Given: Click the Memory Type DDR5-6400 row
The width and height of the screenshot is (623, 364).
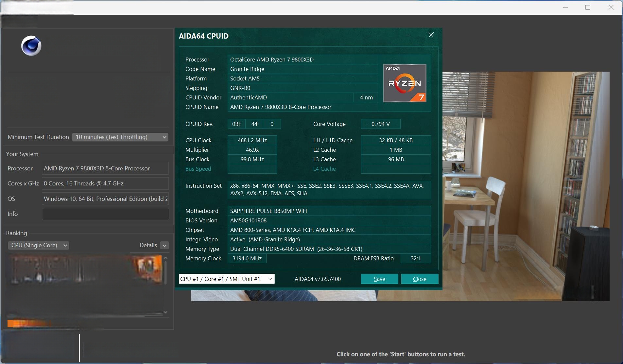Looking at the screenshot, I should (x=329, y=249).
